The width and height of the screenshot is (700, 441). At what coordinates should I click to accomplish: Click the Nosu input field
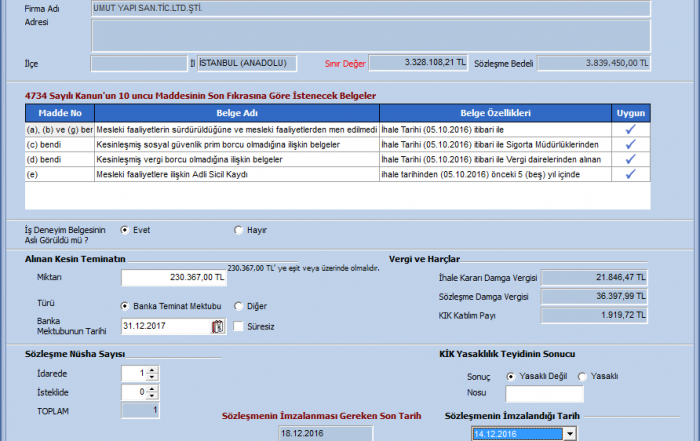tap(544, 394)
